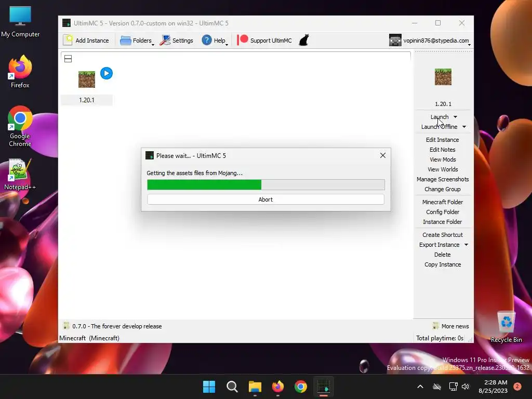Click Change Group
Image resolution: width=532 pixels, height=399 pixels.
click(443, 189)
